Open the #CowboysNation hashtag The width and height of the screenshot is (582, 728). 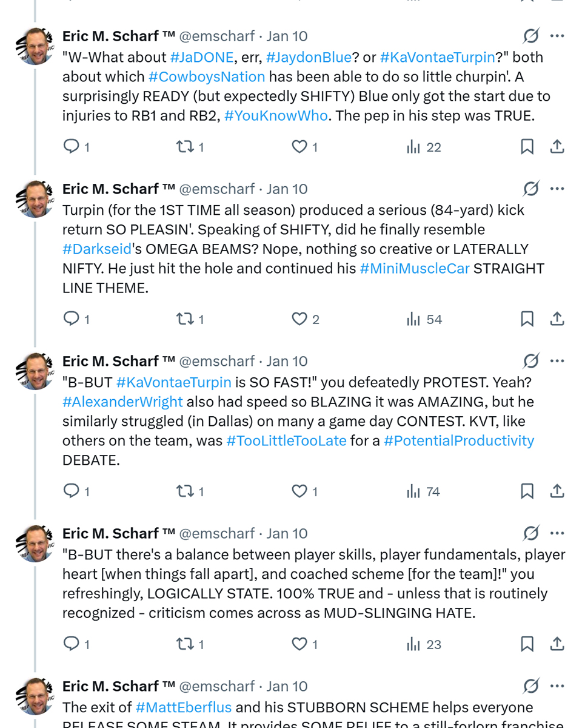(206, 76)
